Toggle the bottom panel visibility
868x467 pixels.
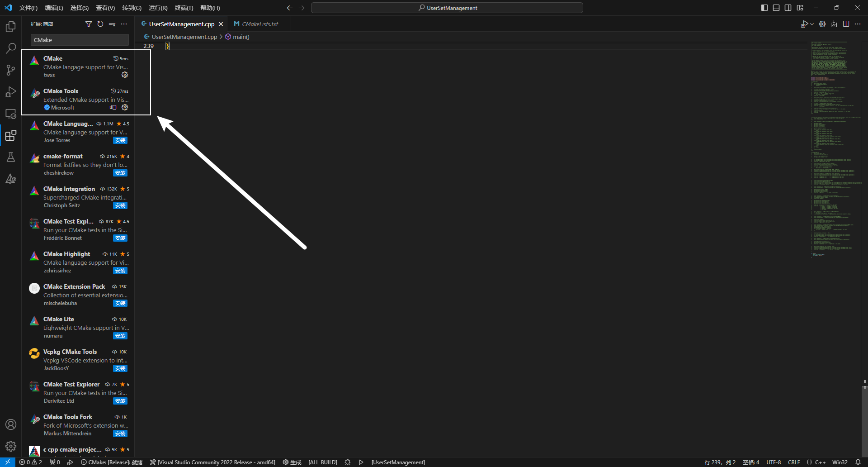[x=776, y=8]
